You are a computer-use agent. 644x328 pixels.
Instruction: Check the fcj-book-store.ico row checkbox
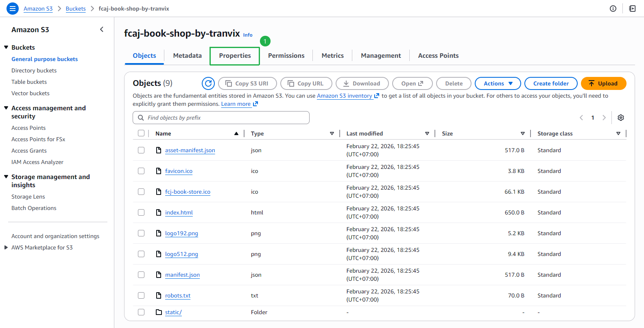click(141, 192)
